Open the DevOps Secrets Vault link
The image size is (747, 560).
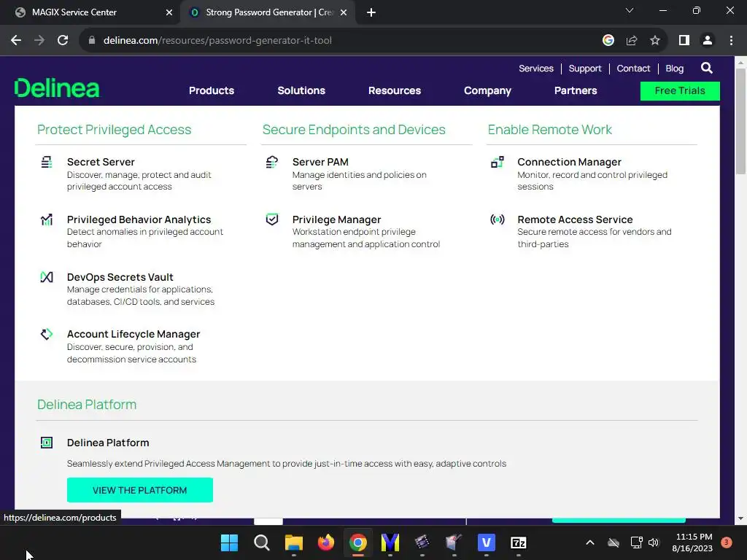[x=120, y=277]
